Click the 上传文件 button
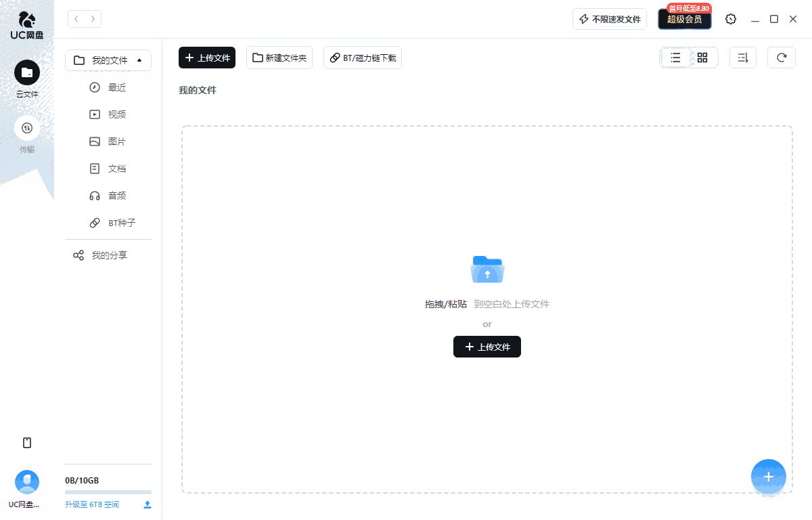Screen dimensions: 812x520 point(206,58)
